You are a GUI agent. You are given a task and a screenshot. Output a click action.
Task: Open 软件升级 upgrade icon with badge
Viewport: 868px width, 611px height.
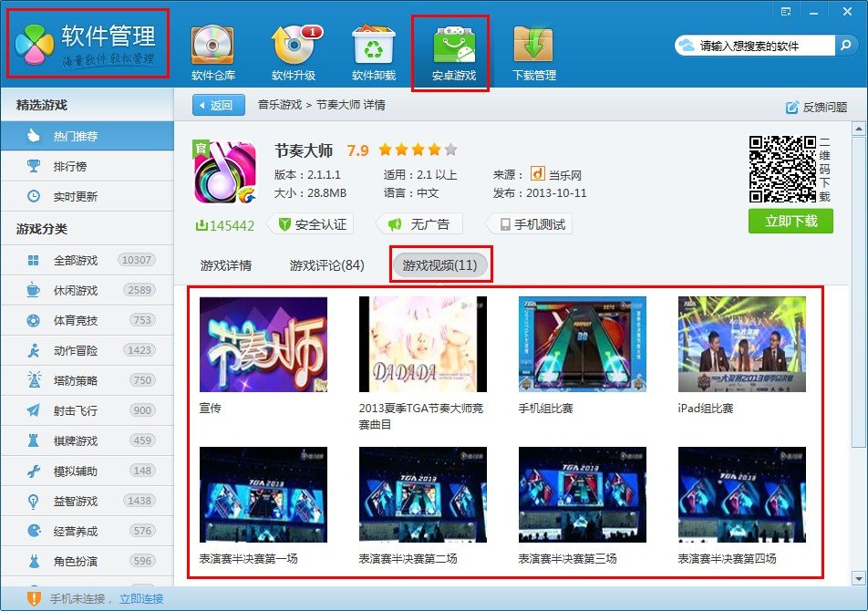click(x=293, y=46)
